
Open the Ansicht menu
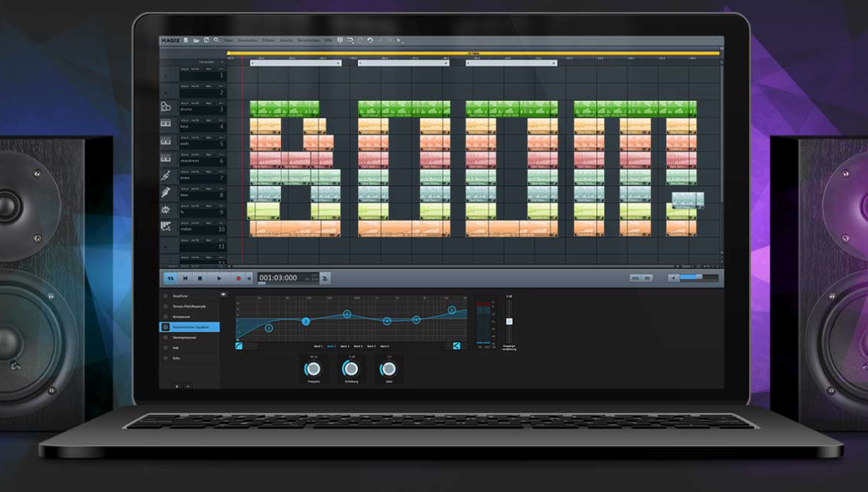pyautogui.click(x=286, y=41)
